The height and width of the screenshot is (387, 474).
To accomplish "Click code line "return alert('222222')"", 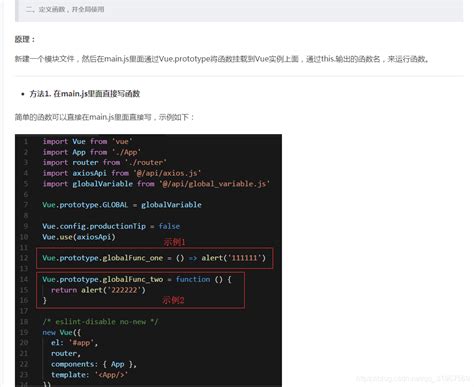I will coord(98,290).
